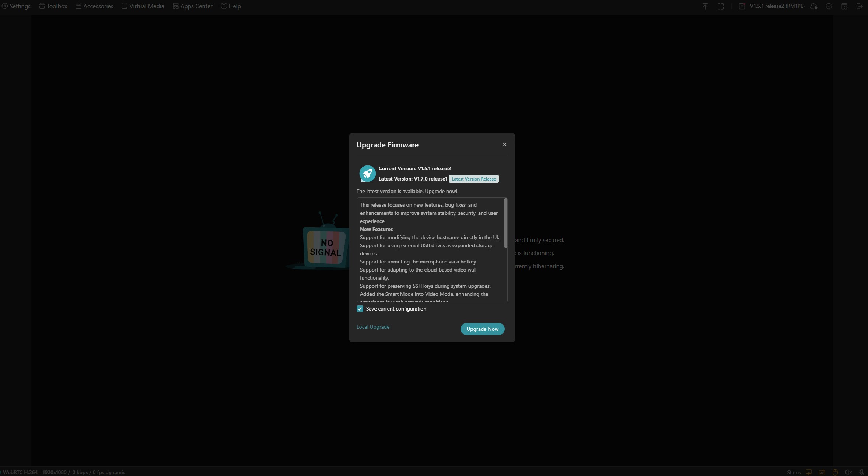Open the Settings menu
This screenshot has width=868, height=476.
[x=16, y=6]
